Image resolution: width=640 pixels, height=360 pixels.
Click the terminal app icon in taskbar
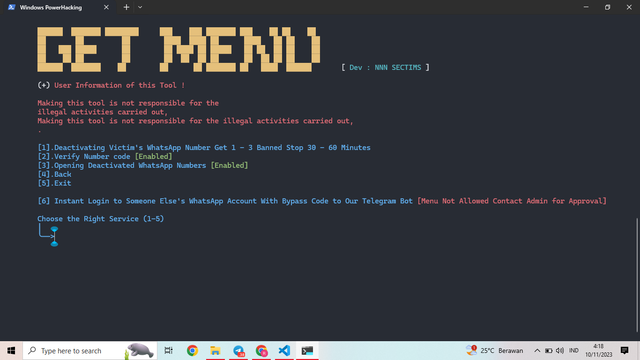[x=307, y=351]
